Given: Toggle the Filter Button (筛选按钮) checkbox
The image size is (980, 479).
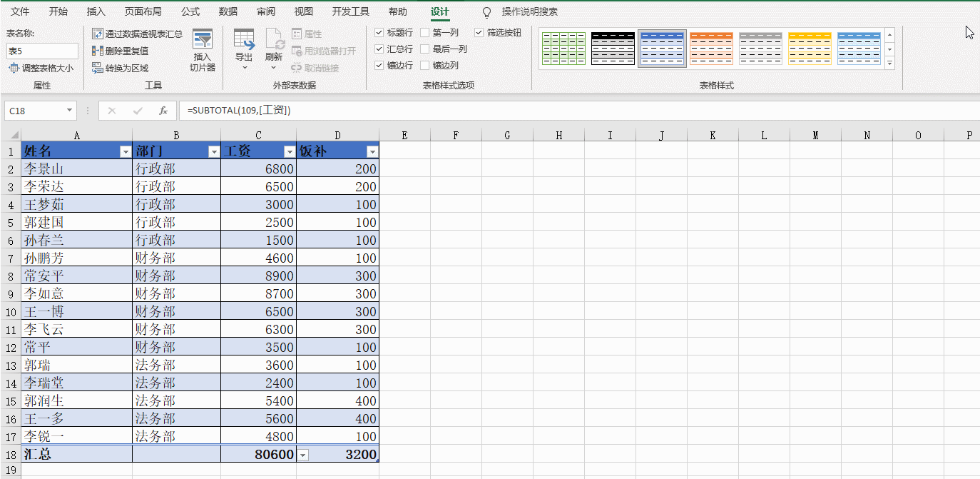Looking at the screenshot, I should [x=479, y=33].
